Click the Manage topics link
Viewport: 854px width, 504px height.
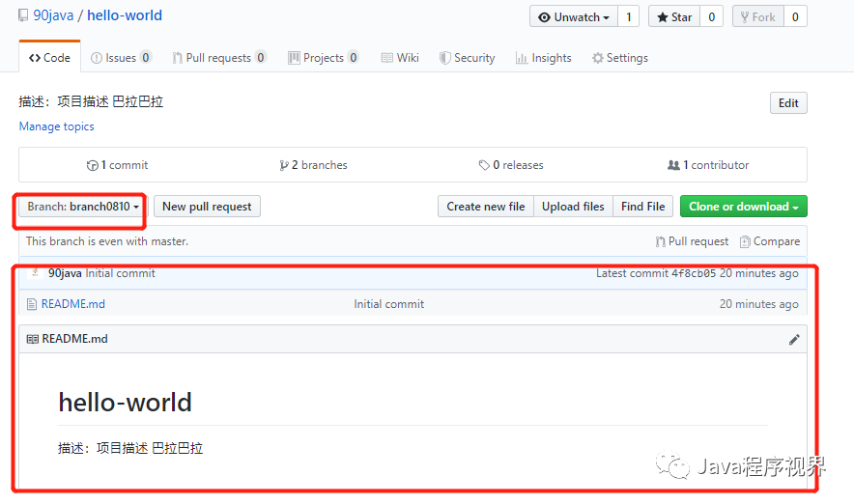coord(57,126)
